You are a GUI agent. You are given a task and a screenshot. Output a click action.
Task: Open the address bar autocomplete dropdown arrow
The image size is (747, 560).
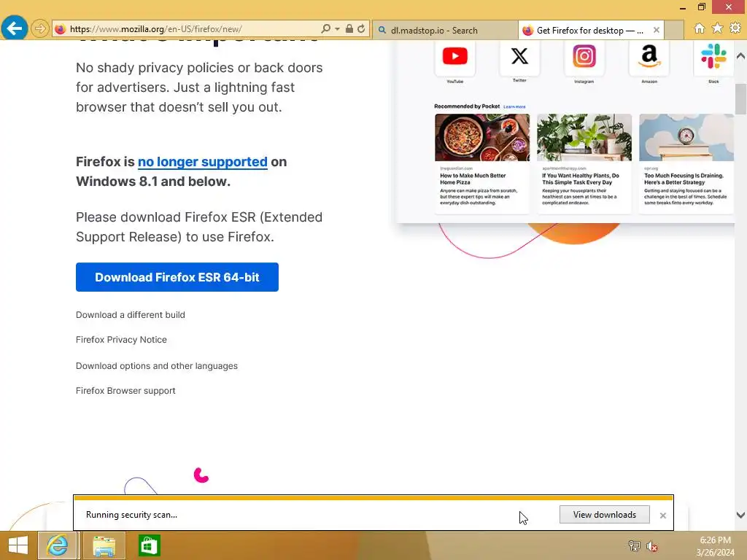point(337,29)
